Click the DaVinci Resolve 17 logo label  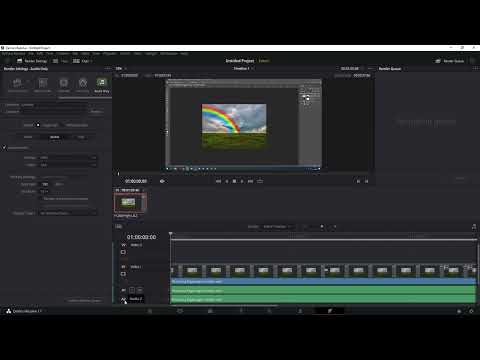(24, 311)
